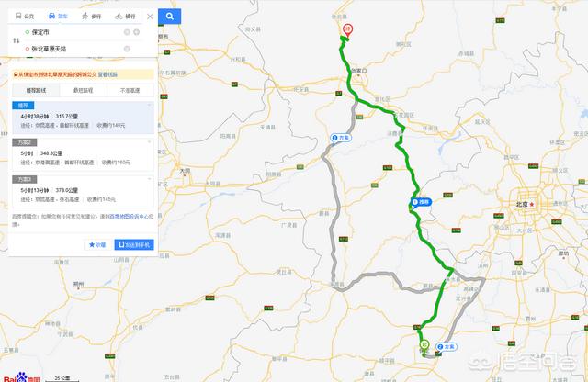Select the 推荐路线 tab

click(x=36, y=90)
